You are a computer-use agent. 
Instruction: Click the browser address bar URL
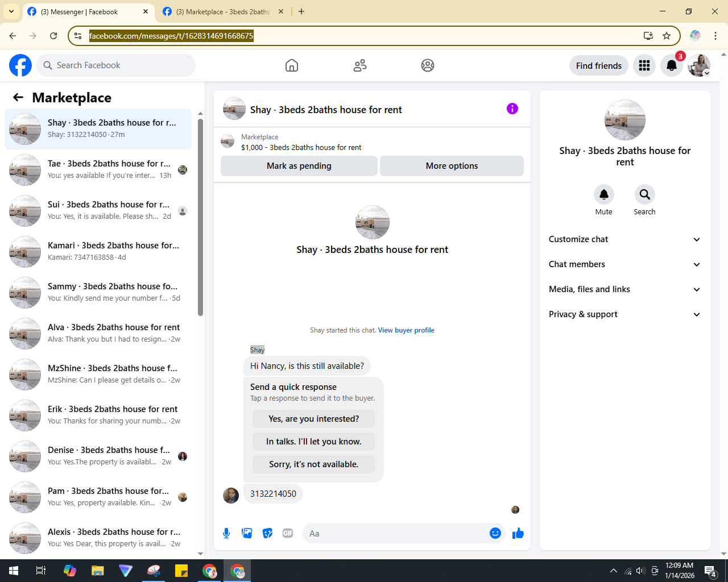pyautogui.click(x=171, y=36)
